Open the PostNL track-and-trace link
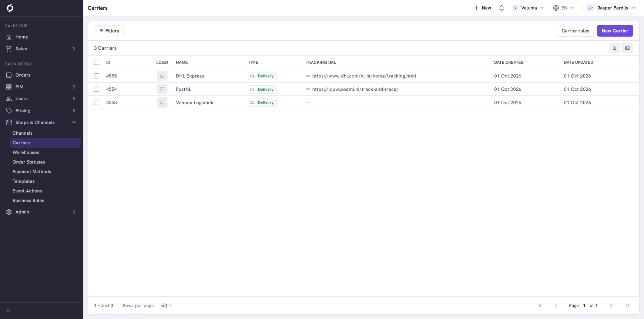The width and height of the screenshot is (644, 319). click(355, 89)
